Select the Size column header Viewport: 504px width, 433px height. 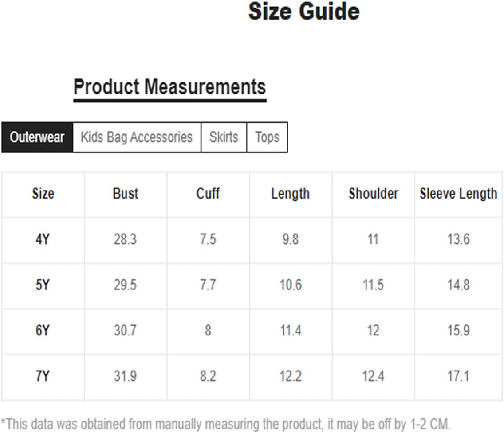click(43, 194)
